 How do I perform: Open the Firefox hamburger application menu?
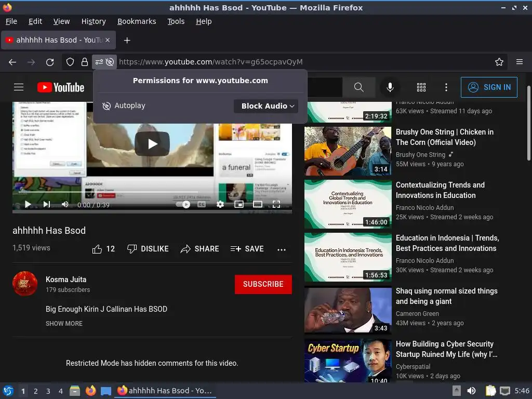(x=520, y=62)
